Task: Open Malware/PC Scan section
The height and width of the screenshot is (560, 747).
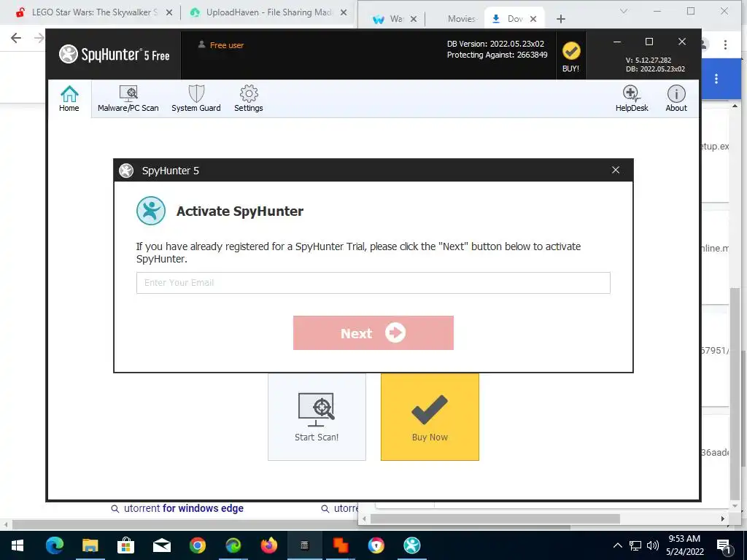Action: tap(128, 98)
